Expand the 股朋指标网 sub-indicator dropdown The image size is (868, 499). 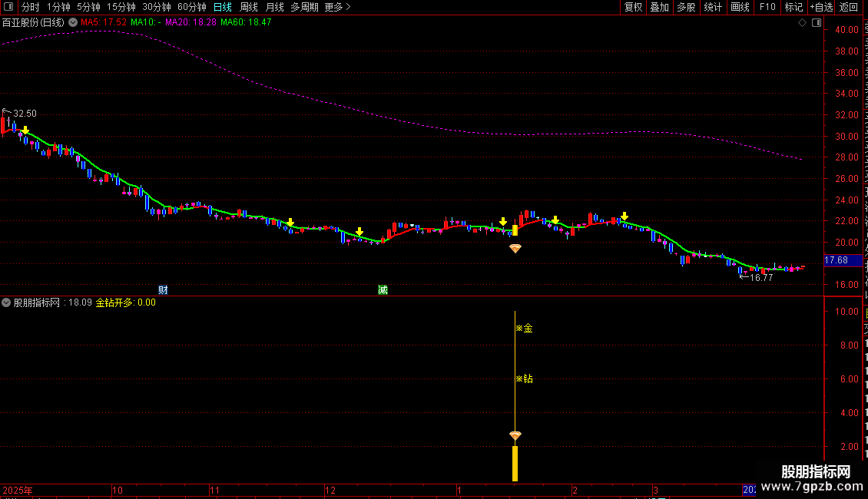7,302
